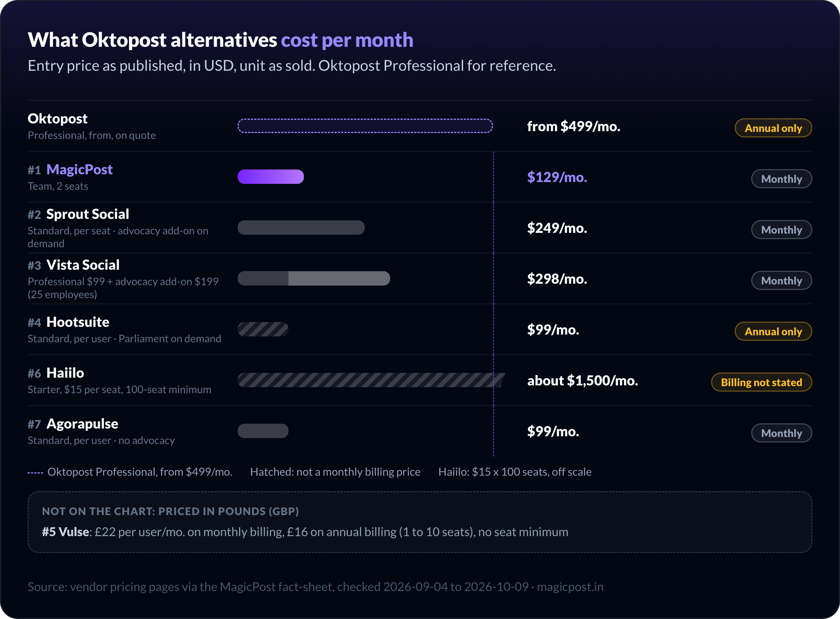This screenshot has height=619, width=840.
Task: Click the two-tone Vista Social price bar
Action: click(314, 279)
